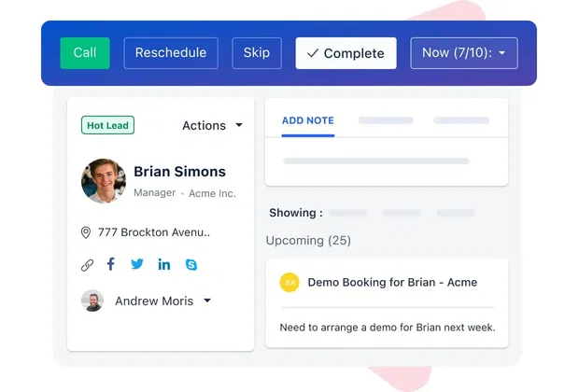Expand the Actions dropdown
579x392 pixels.
(x=212, y=125)
